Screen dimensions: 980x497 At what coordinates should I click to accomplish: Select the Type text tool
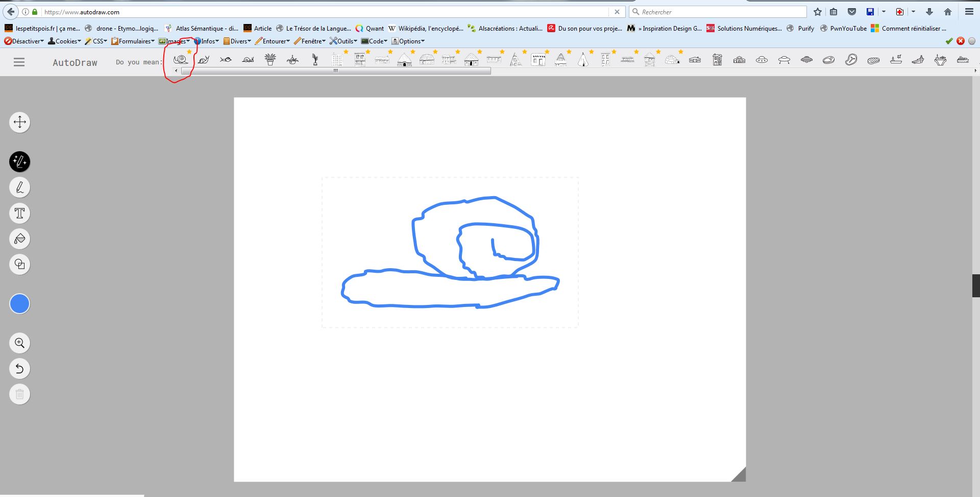click(x=20, y=213)
